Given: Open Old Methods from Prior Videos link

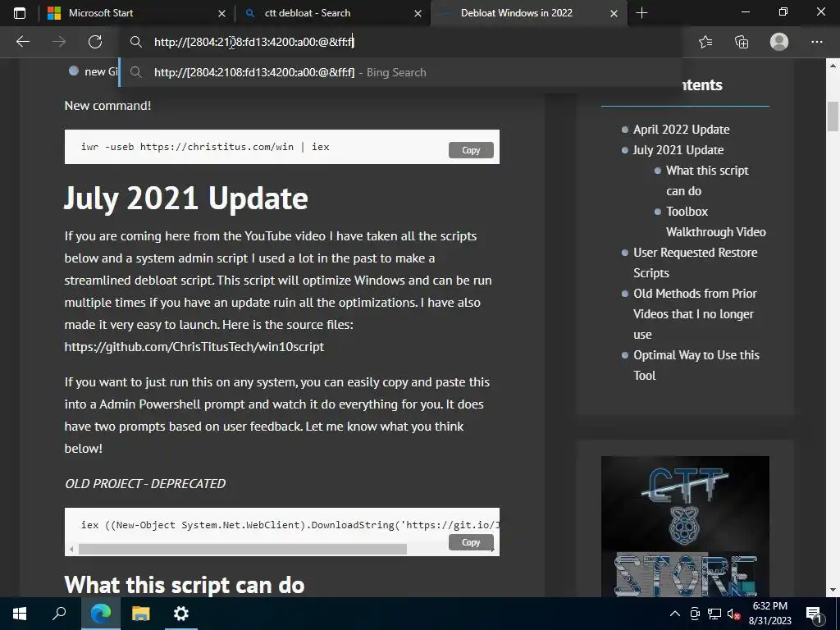Looking at the screenshot, I should 695,314.
